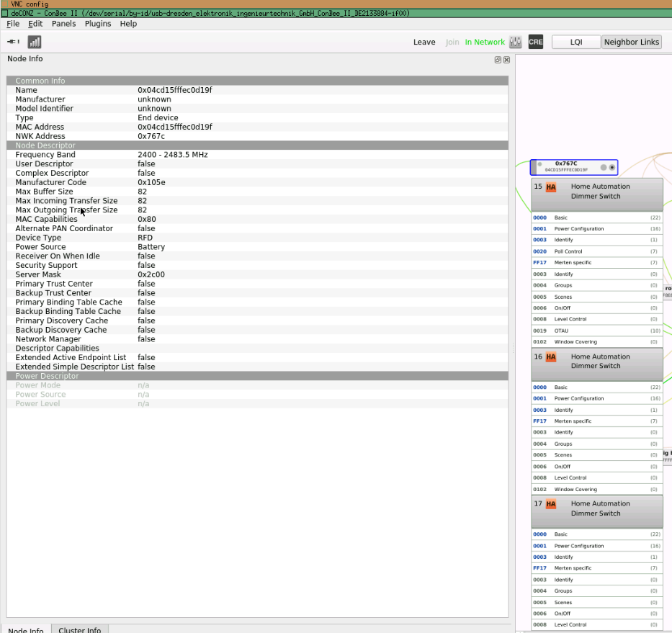Click the VNC config title bar
The image size is (672, 633).
pos(336,4)
